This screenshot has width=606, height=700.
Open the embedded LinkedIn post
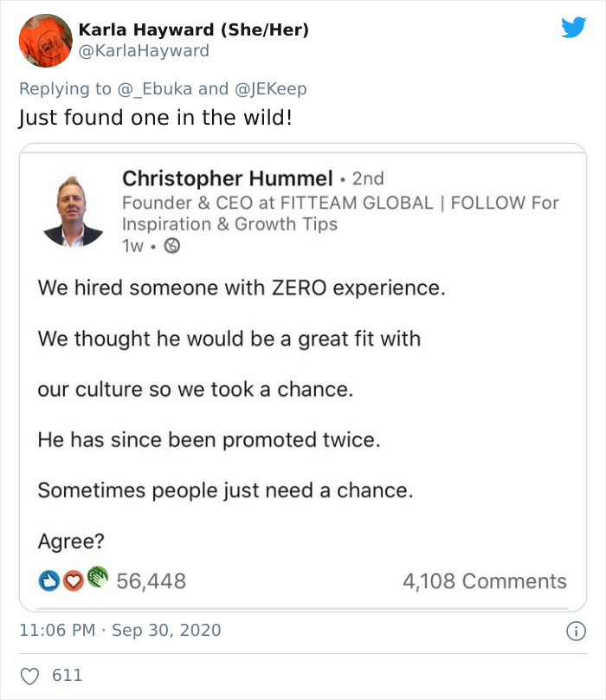(303, 373)
